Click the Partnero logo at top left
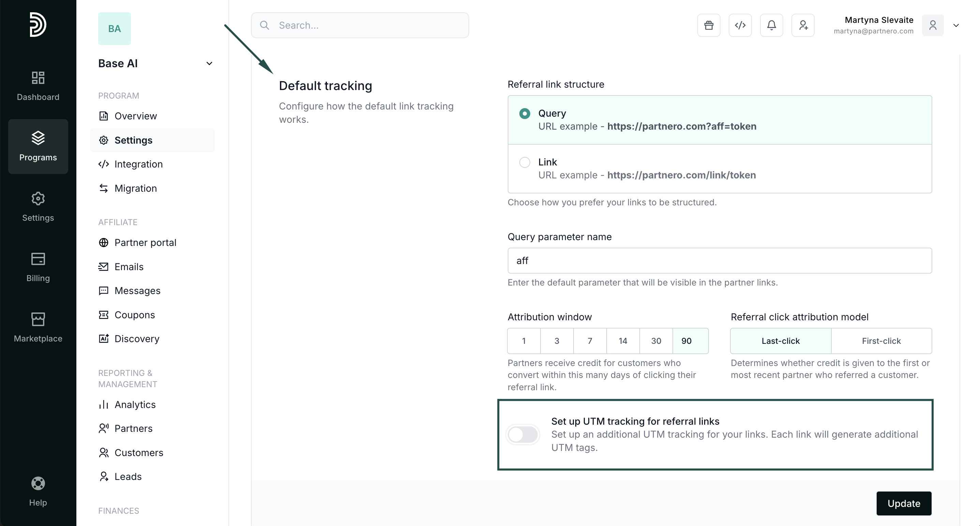 [38, 25]
